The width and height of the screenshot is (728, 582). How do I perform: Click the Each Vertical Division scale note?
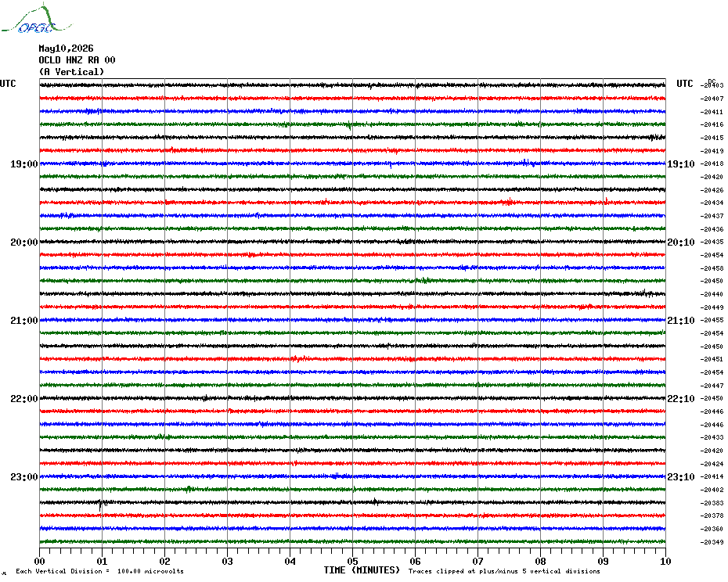click(100, 571)
